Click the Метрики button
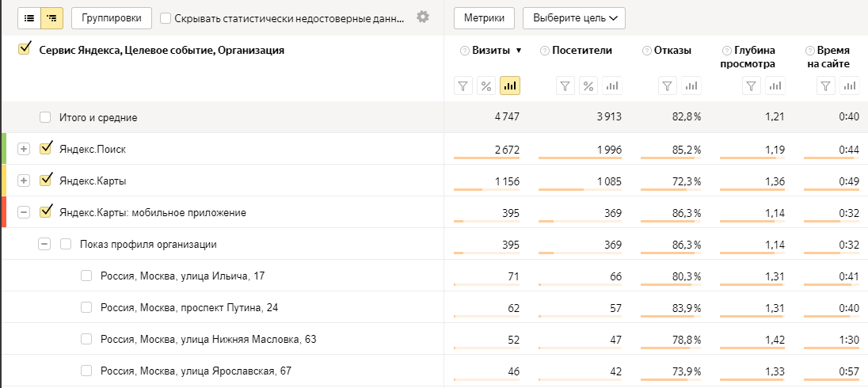 point(485,17)
